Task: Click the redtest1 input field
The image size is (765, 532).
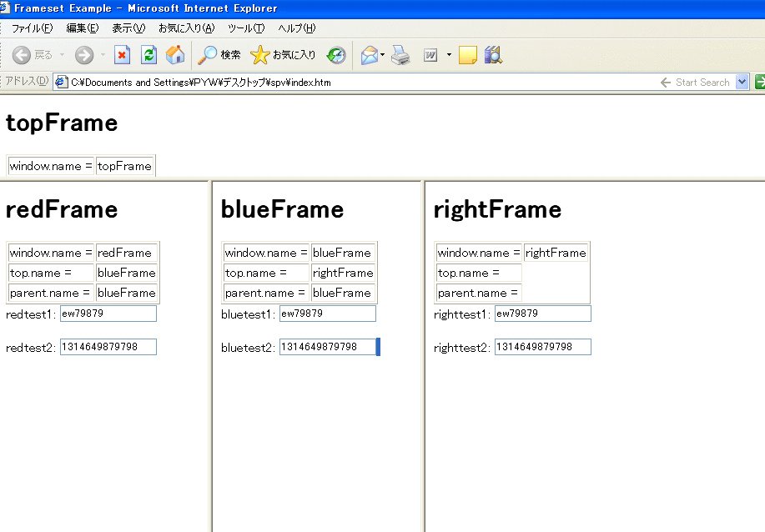Action: [x=108, y=314]
